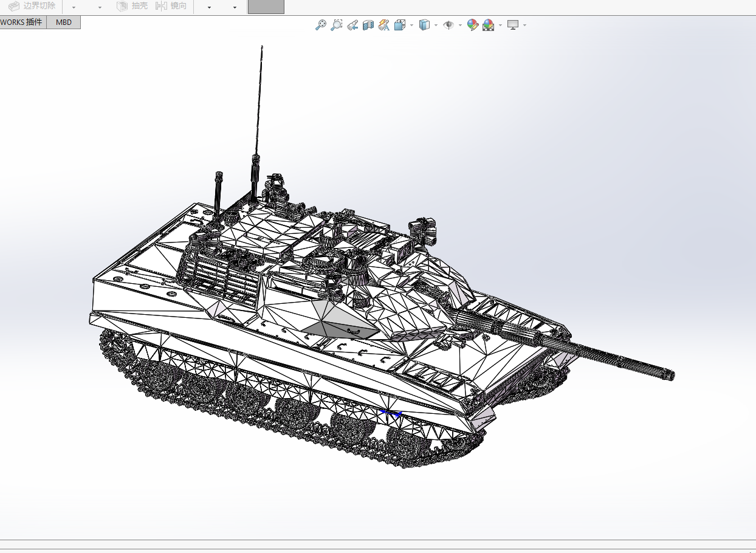The image size is (756, 553).
Task: Toggle the Hide/Show Items eye icon
Action: tap(449, 25)
